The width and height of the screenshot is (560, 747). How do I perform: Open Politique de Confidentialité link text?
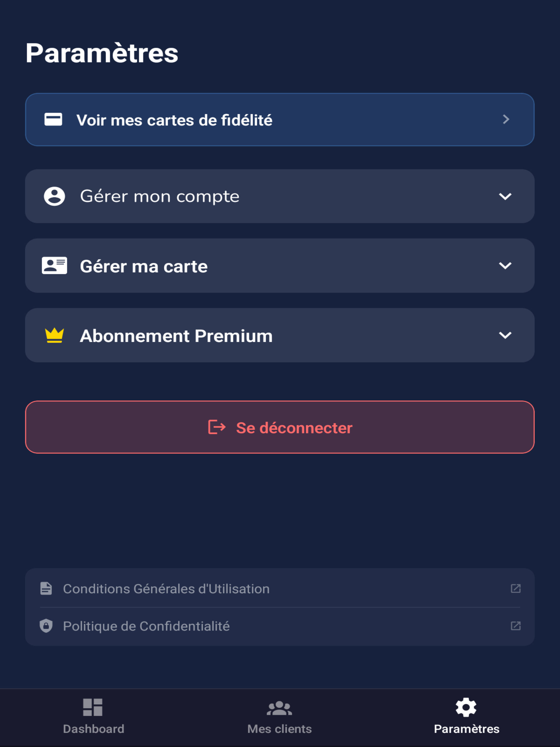pos(147,626)
